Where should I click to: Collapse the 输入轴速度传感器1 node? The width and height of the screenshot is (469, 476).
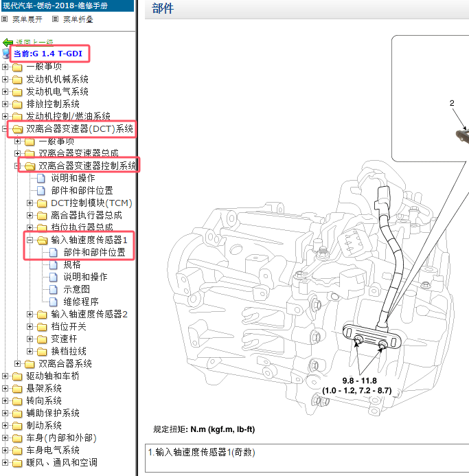30,240
